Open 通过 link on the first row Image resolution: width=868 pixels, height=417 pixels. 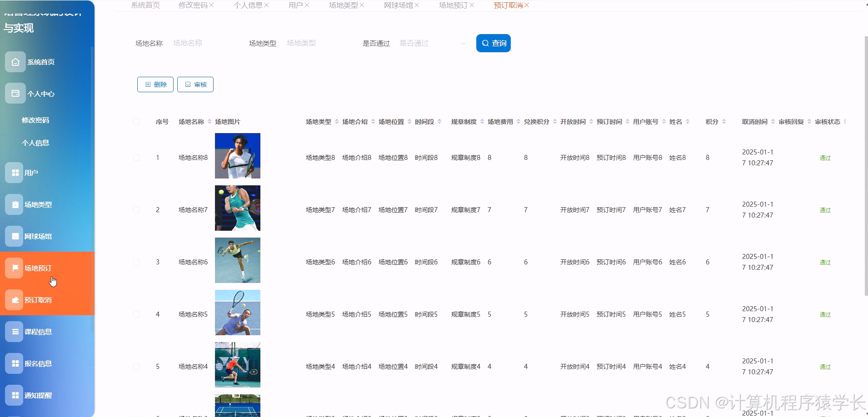coord(825,158)
